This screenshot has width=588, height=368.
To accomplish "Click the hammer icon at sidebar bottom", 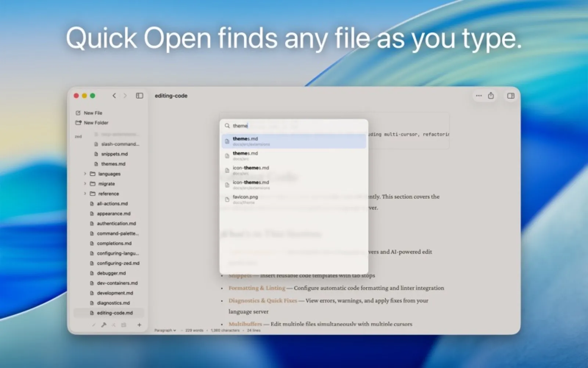I will click(104, 325).
